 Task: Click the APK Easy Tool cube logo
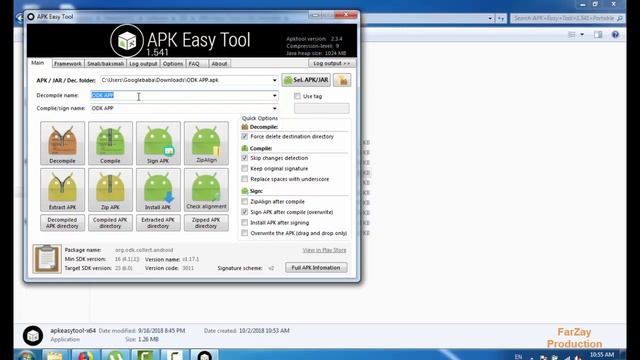tap(127, 41)
